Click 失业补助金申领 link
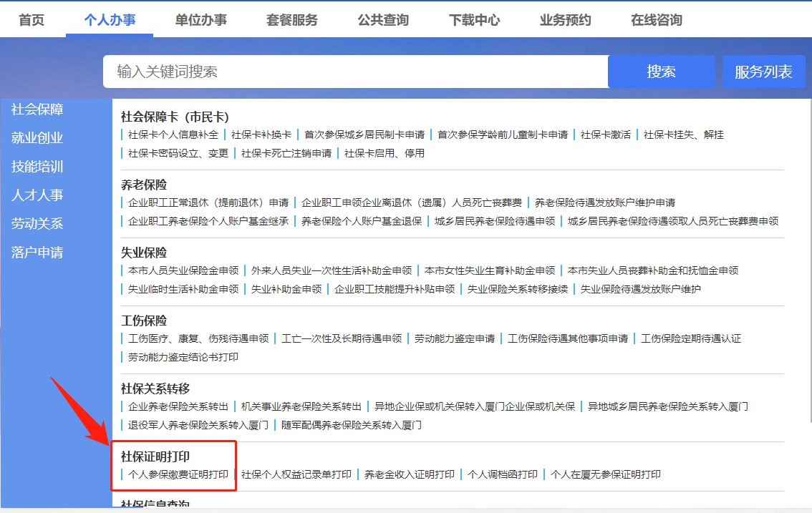Image resolution: width=812 pixels, height=513 pixels. pos(286,289)
